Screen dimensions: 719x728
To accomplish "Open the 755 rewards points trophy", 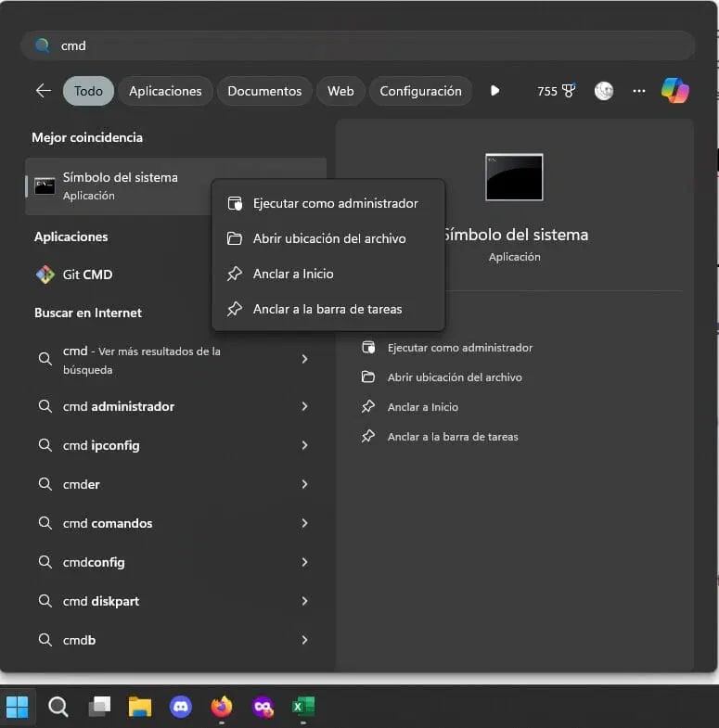I will [x=556, y=91].
